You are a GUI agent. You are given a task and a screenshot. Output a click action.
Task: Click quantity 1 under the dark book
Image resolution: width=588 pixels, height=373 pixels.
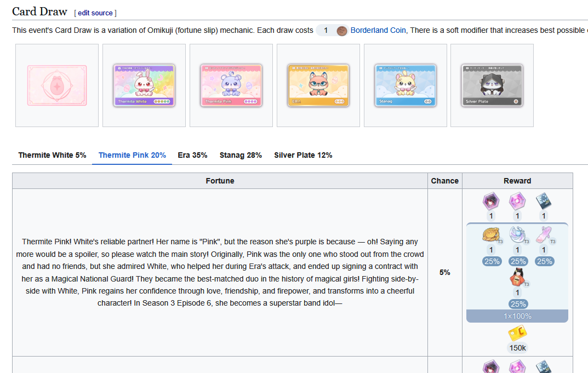544,216
